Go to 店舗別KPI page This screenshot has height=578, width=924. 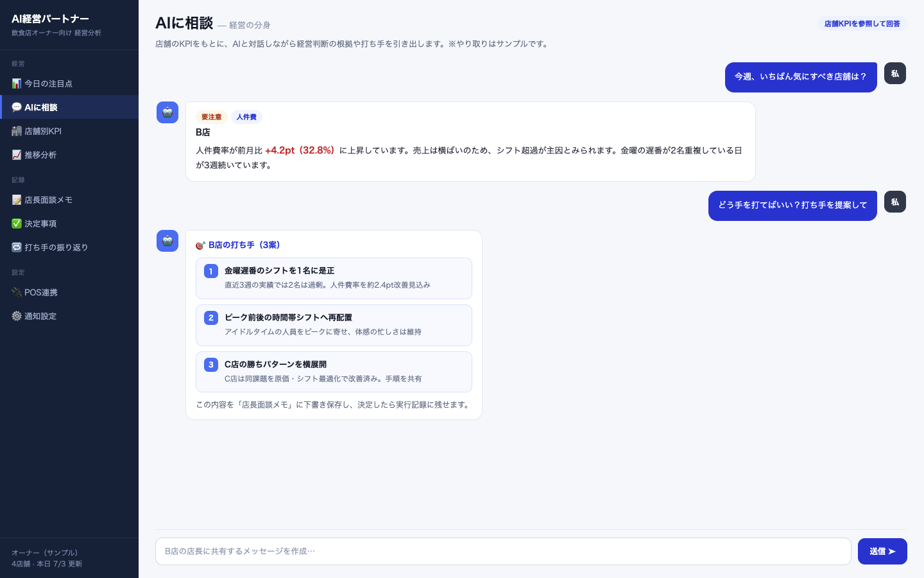click(x=69, y=131)
